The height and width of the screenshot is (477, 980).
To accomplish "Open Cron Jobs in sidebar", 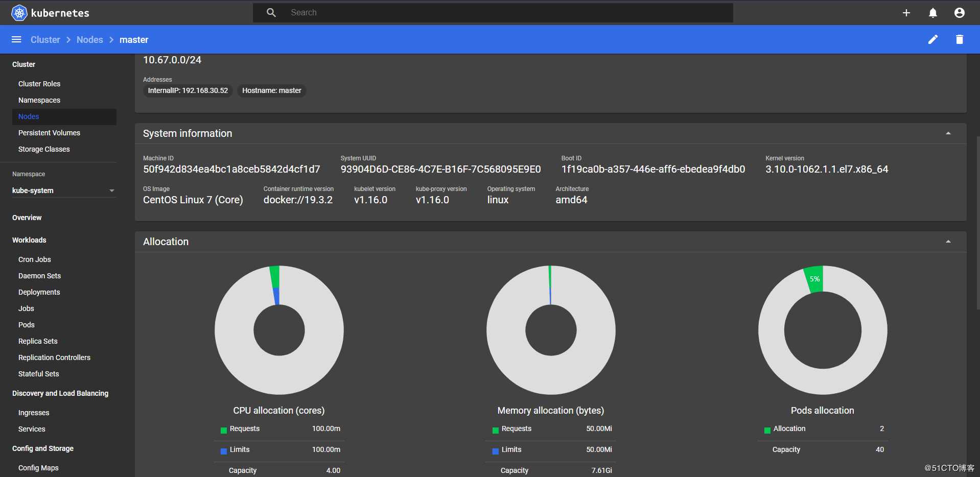I will click(35, 259).
